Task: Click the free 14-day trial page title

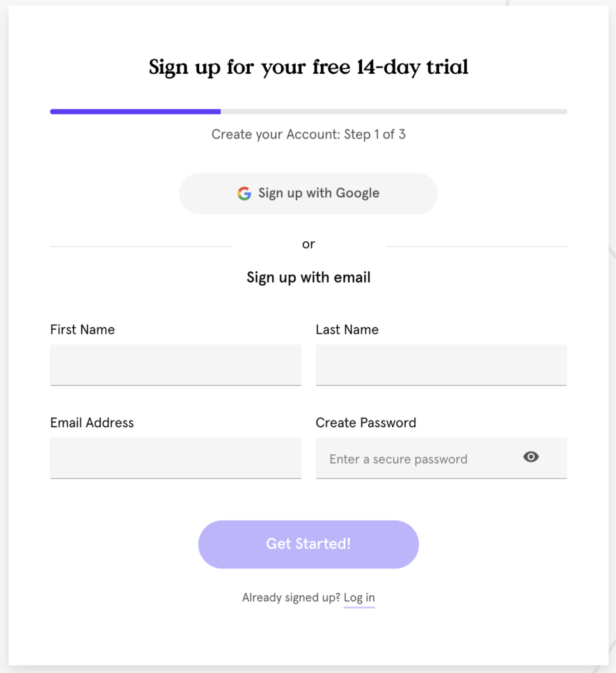Action: pos(308,67)
